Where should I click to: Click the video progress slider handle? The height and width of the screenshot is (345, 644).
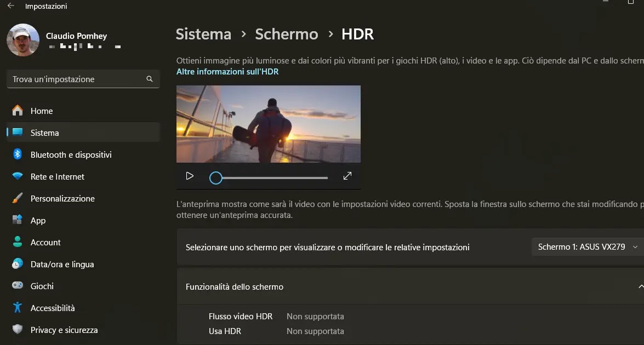[216, 178]
